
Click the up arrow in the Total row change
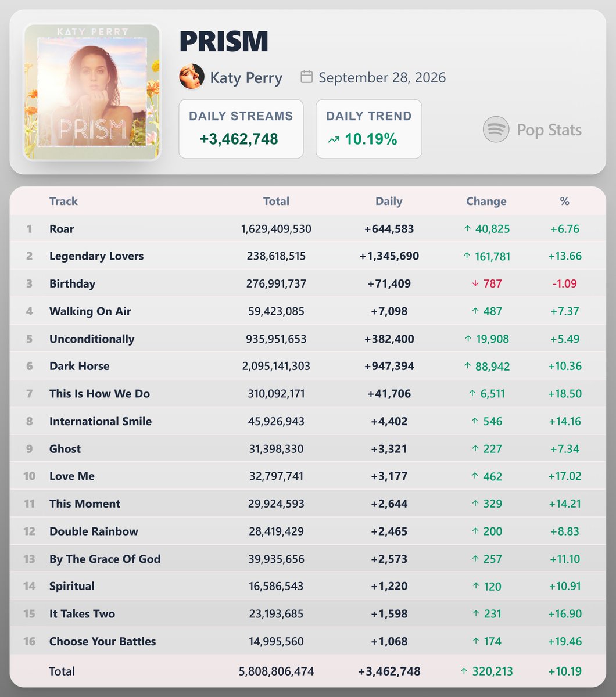(464, 671)
